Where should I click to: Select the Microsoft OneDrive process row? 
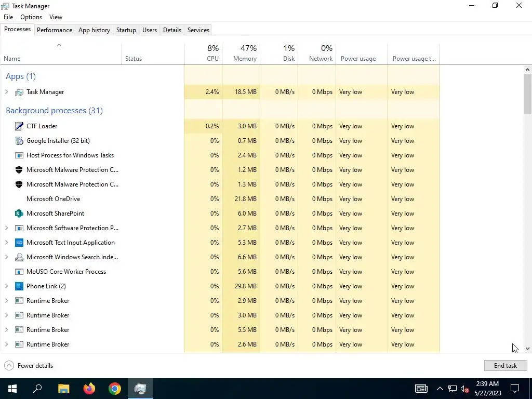[220, 199]
